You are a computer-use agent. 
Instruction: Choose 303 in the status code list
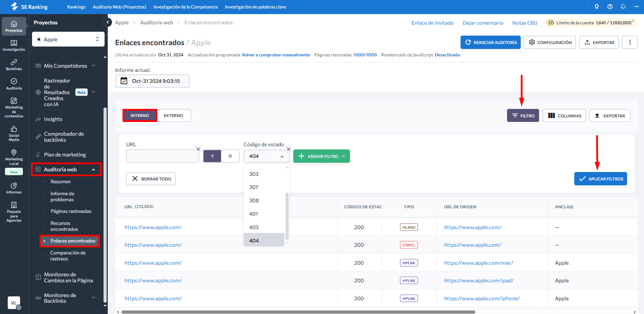click(x=264, y=174)
